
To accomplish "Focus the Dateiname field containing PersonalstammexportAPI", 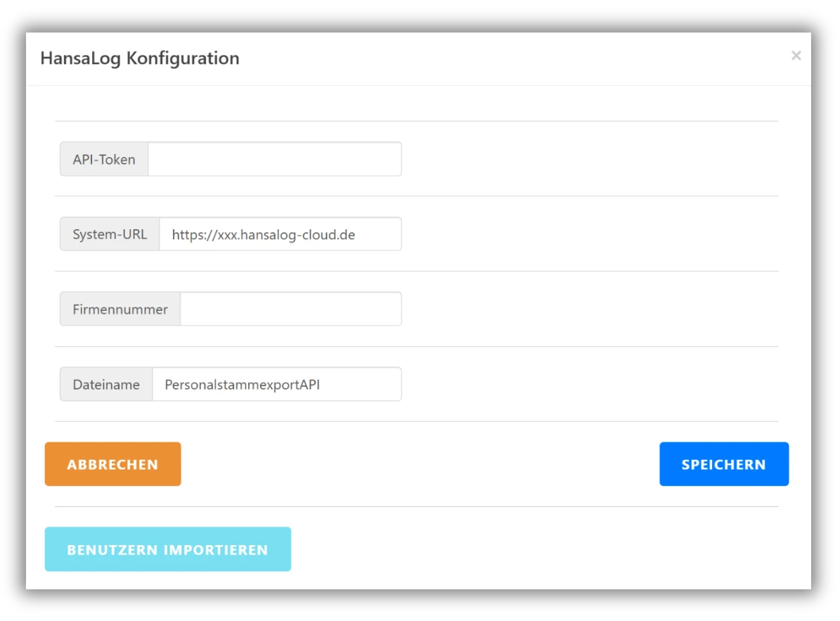I will [x=276, y=385].
